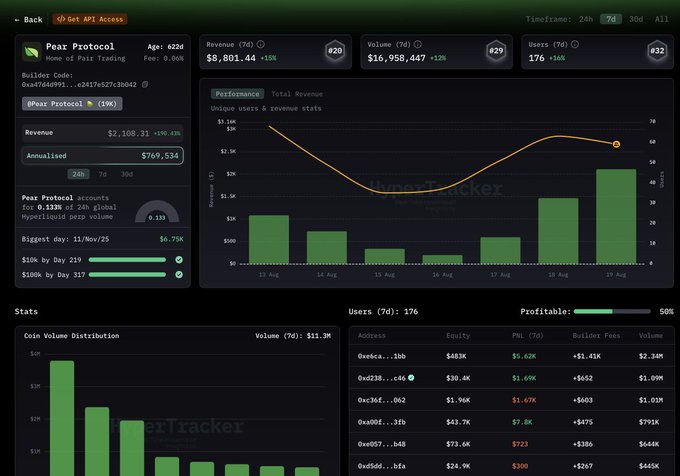Click the $10k by Day 219 progress bar
This screenshot has width=680, height=476.
127,260
